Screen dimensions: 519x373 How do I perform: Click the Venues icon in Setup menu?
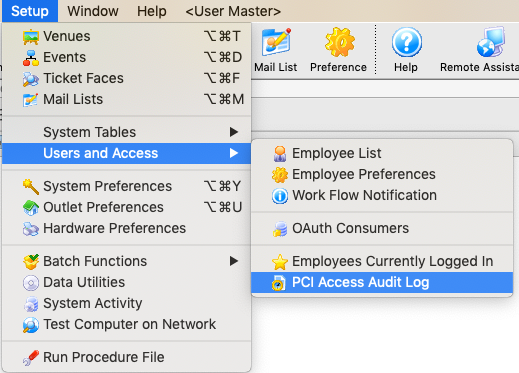(x=31, y=37)
